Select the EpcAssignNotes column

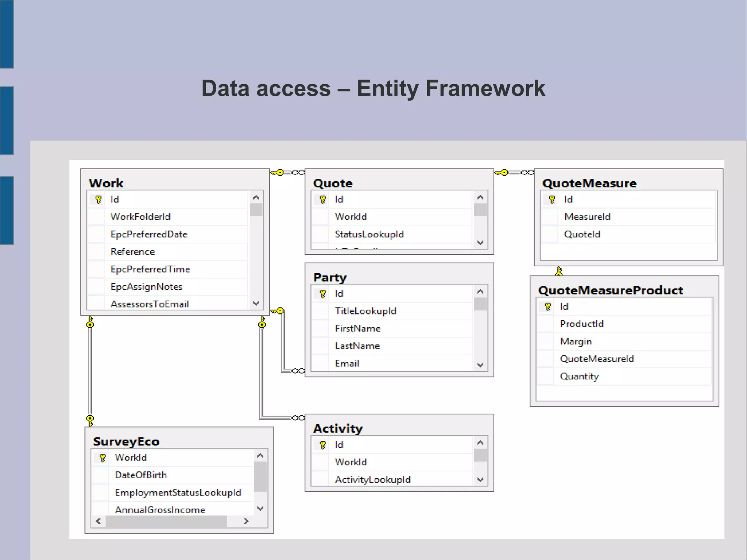[x=168, y=287]
